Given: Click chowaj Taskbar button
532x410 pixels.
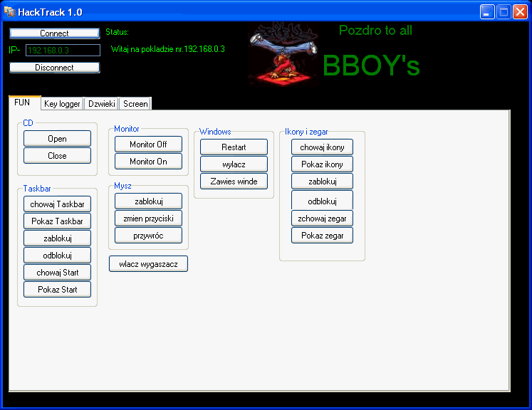Looking at the screenshot, I should [x=57, y=204].
